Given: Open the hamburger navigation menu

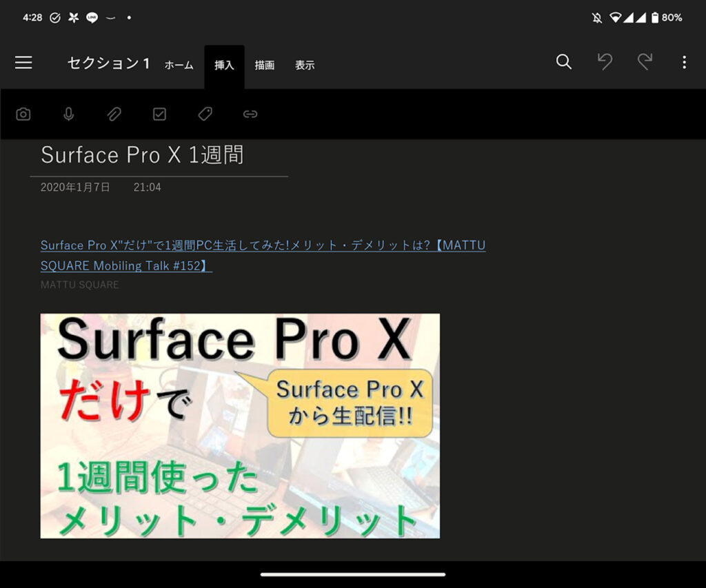Looking at the screenshot, I should [23, 63].
